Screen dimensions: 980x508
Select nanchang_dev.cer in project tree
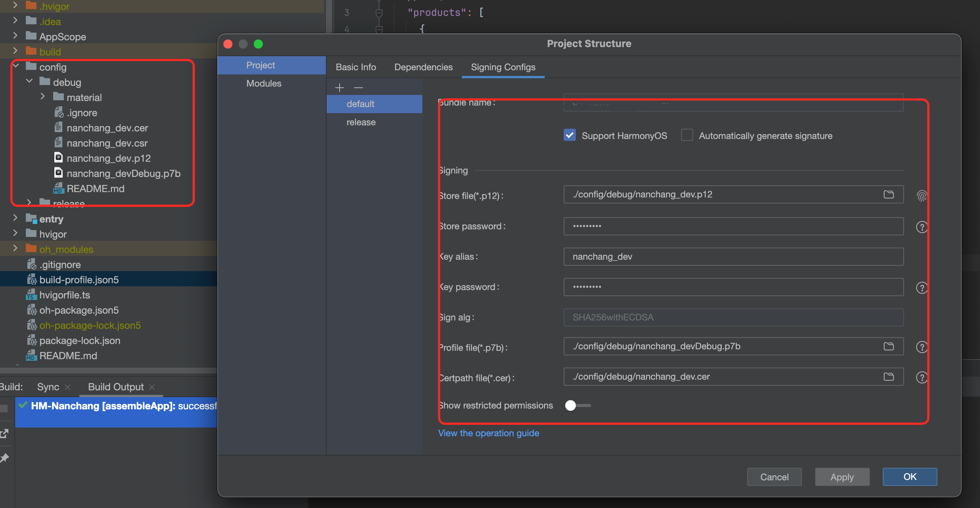click(x=107, y=128)
